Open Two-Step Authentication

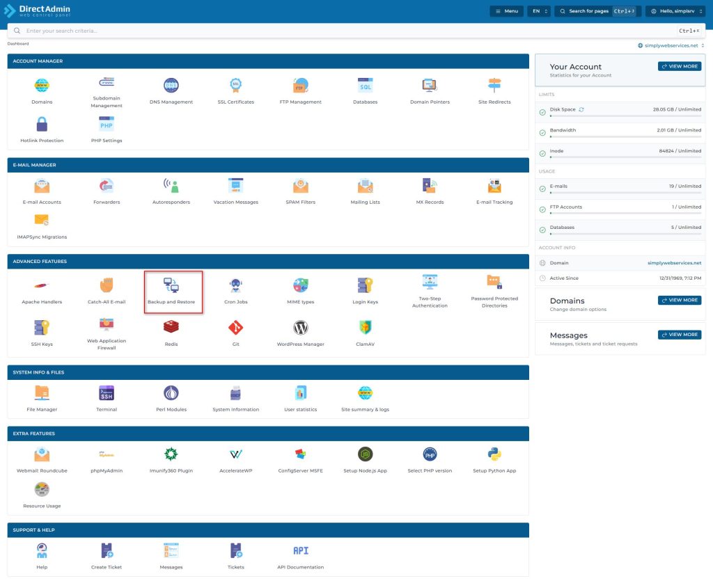[430, 292]
